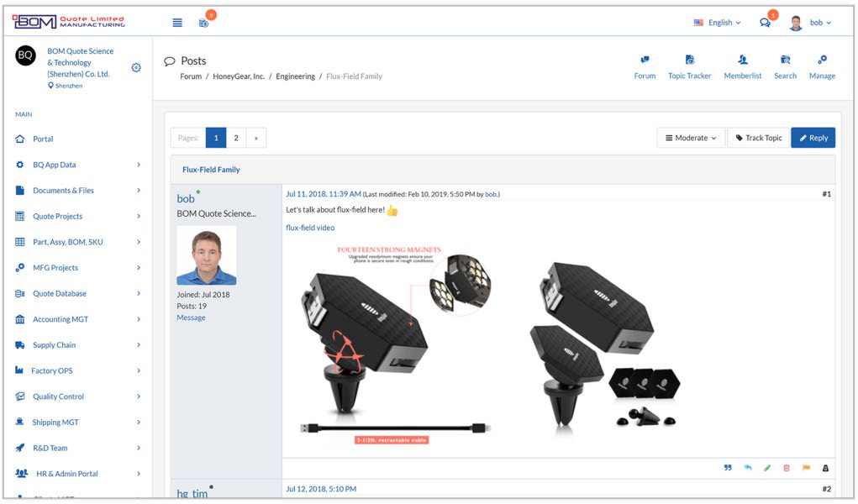Click the quote post icon

(x=728, y=468)
